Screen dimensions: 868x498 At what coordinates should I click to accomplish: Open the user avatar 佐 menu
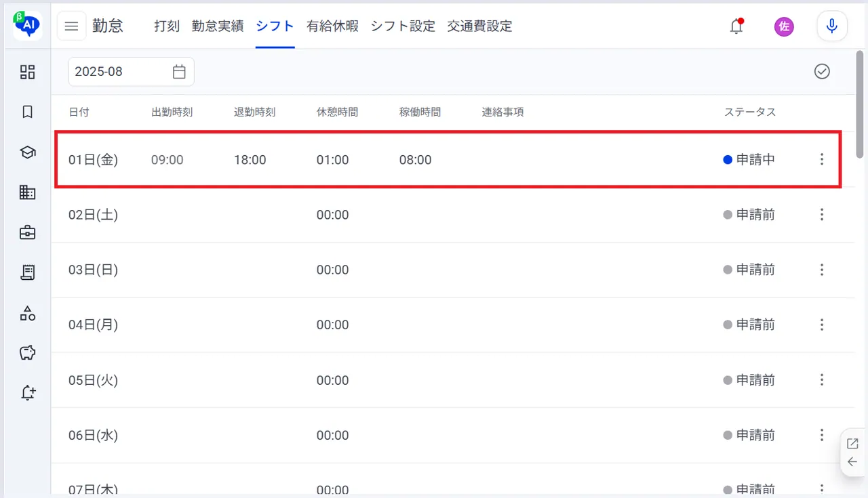point(785,26)
